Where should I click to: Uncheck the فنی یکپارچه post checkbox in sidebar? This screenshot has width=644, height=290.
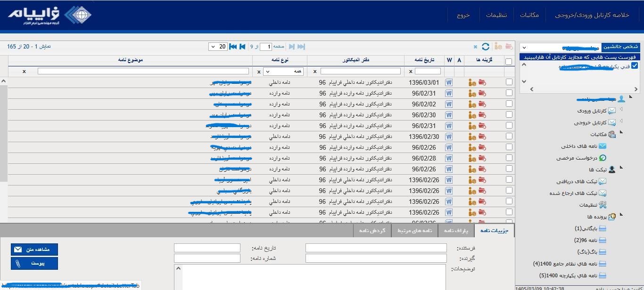[635, 66]
